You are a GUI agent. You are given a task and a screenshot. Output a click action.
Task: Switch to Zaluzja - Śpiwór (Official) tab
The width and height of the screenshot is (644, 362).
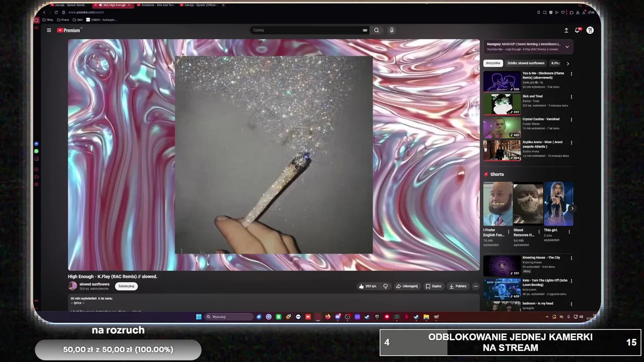pos(200,5)
